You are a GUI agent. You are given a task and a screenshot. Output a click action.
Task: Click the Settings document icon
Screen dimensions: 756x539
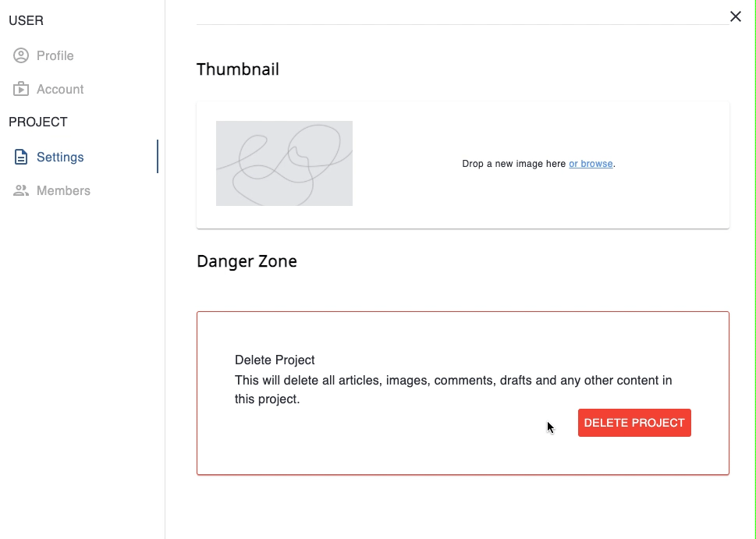coord(21,157)
